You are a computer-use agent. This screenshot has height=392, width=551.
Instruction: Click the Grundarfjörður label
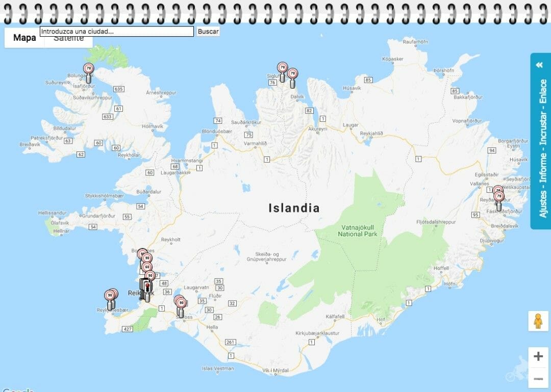[98, 216]
